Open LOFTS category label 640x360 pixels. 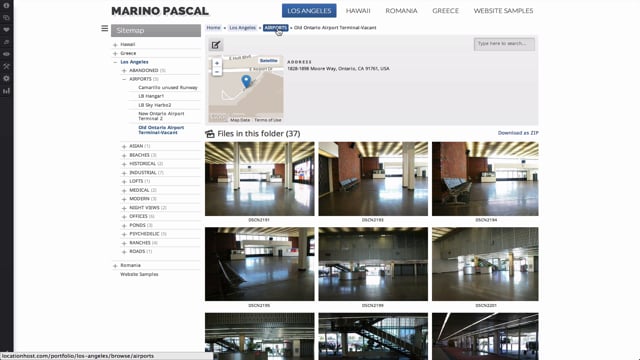(x=136, y=181)
